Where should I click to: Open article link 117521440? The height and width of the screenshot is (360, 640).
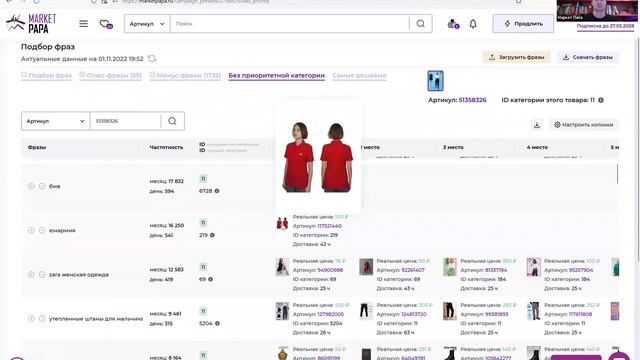point(329,226)
